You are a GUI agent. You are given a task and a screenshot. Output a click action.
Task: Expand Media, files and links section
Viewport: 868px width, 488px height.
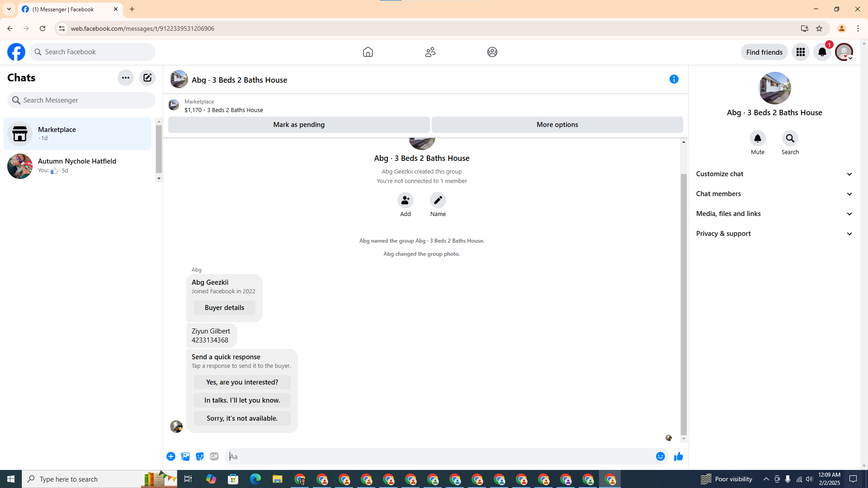coord(774,214)
